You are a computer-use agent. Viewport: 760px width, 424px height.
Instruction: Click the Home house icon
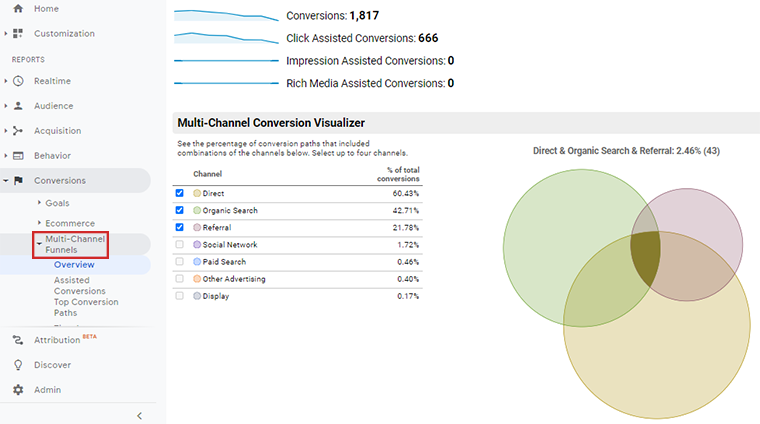click(18, 9)
